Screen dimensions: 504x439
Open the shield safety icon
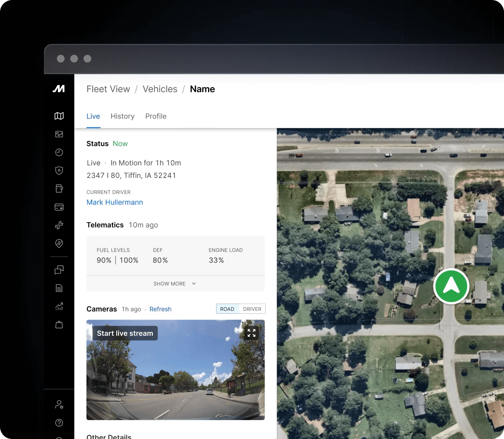click(x=59, y=170)
